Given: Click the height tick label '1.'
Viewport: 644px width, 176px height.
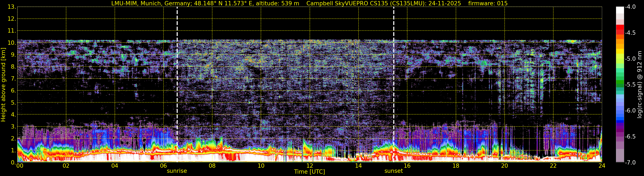Looking at the screenshot, I should (13, 151).
